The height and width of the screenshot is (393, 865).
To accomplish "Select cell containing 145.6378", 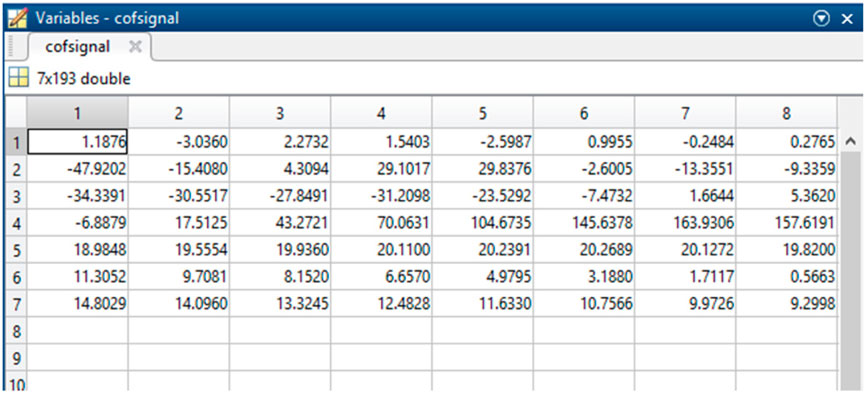I will click(584, 223).
